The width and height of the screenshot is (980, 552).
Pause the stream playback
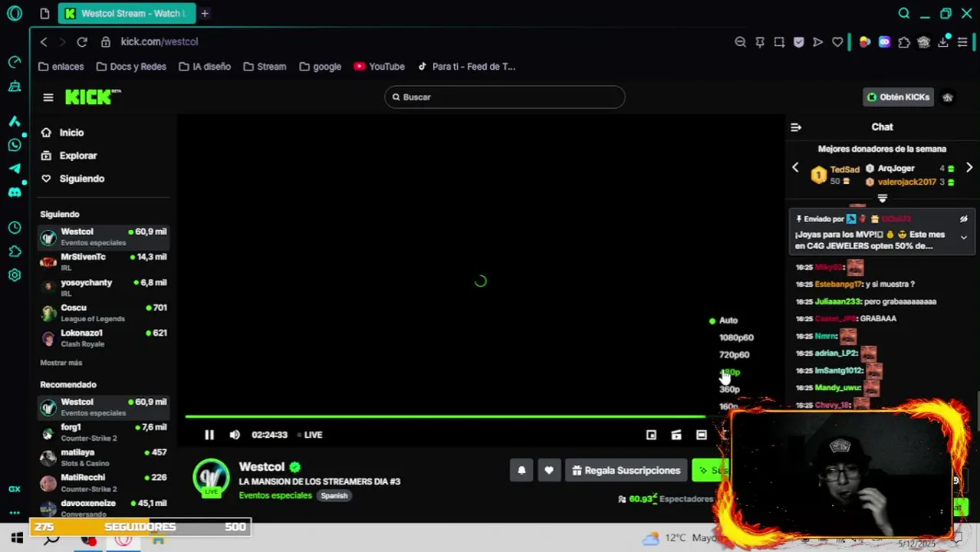click(x=209, y=435)
